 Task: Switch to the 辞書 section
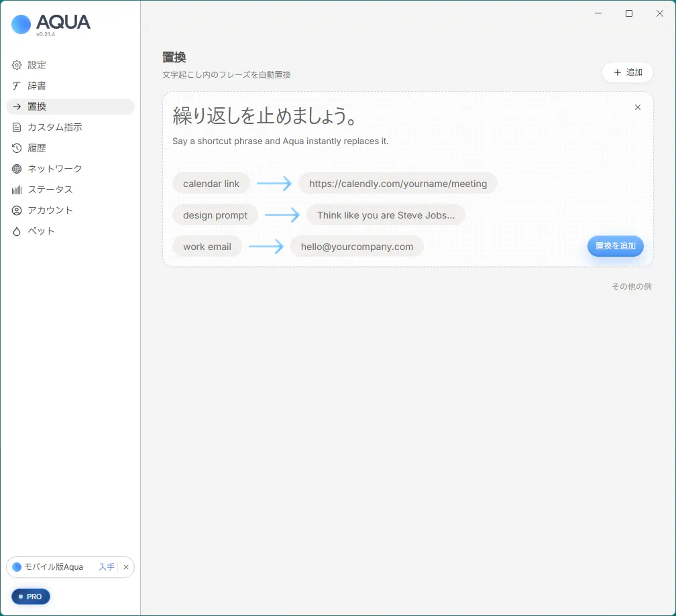coord(70,86)
